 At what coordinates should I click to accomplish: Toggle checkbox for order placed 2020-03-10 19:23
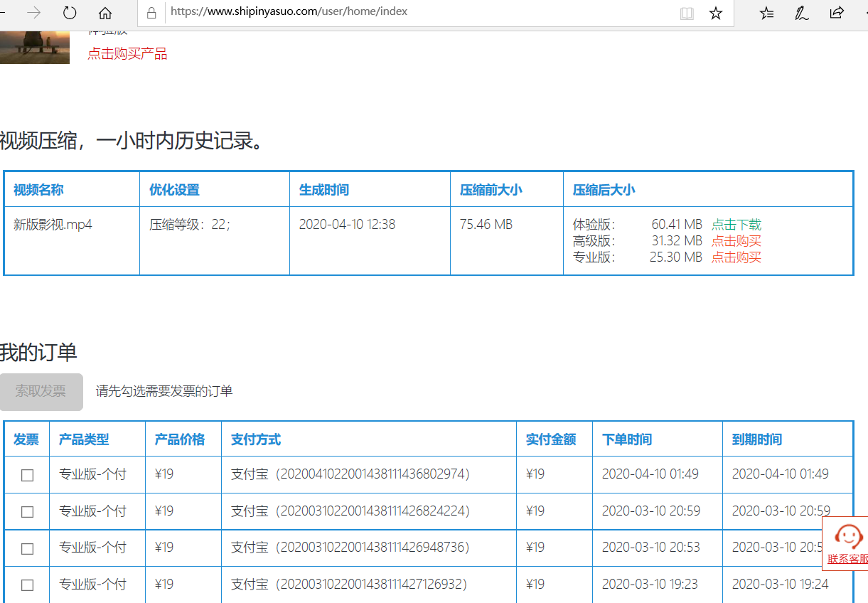pyautogui.click(x=27, y=585)
